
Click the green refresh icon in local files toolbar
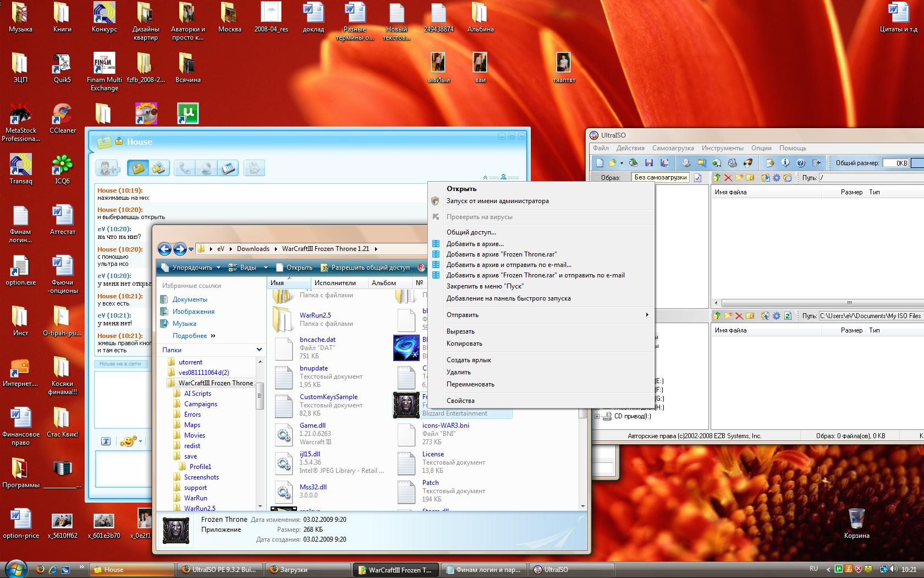click(788, 316)
